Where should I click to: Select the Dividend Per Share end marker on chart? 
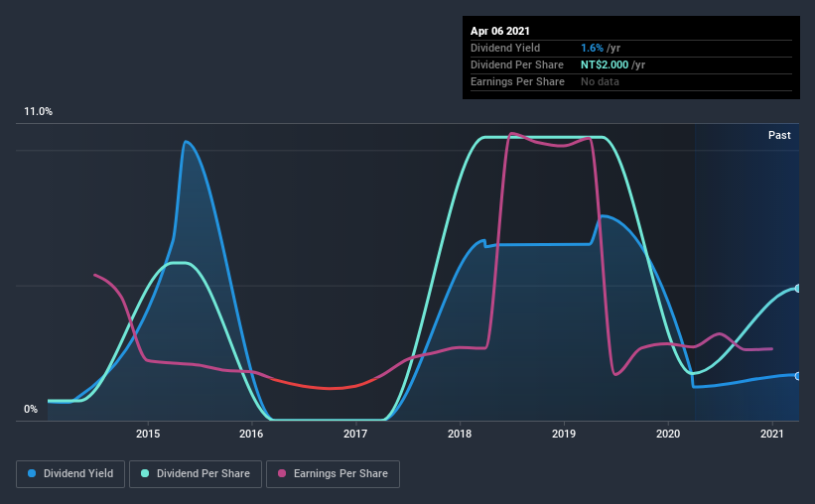(797, 289)
